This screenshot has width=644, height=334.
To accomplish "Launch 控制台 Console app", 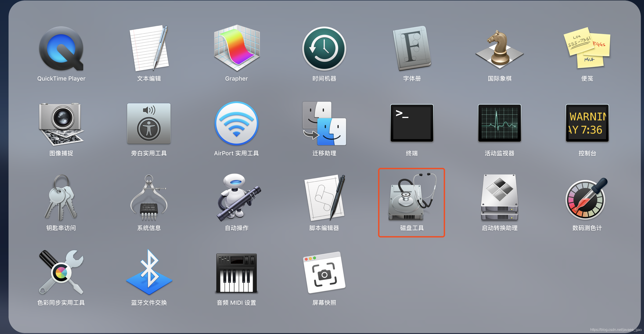I will point(587,123).
